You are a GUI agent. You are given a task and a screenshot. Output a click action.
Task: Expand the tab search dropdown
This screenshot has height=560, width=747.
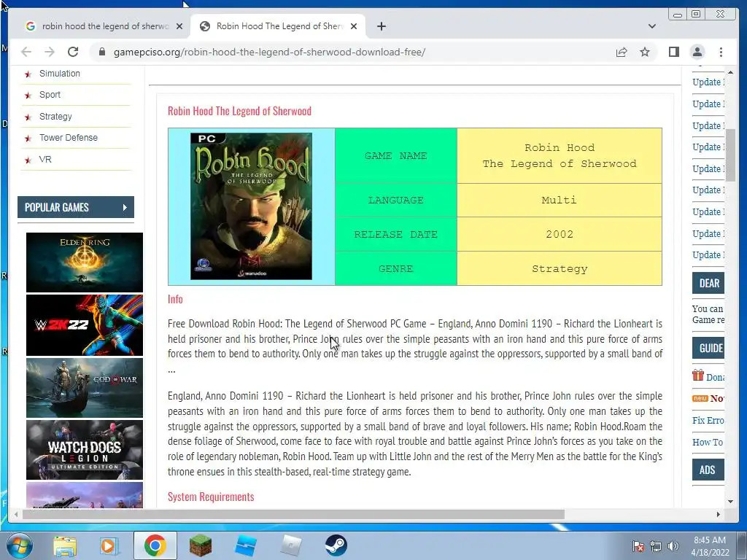pyautogui.click(x=651, y=26)
